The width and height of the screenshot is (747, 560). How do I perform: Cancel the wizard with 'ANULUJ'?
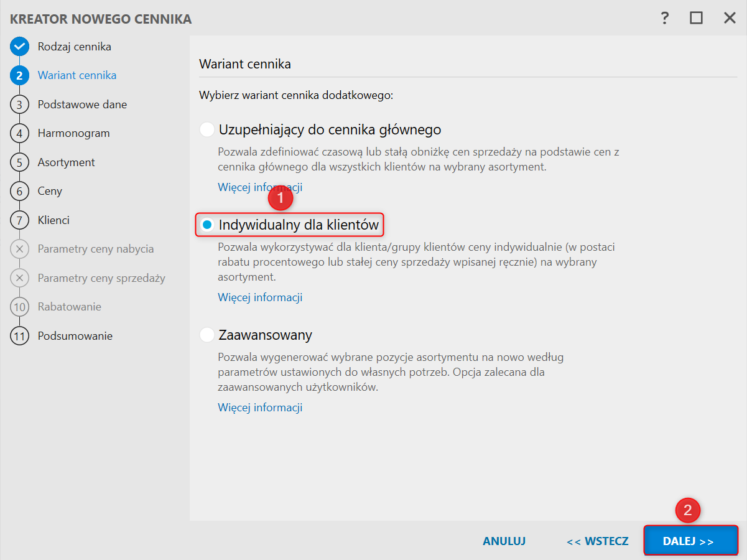(504, 541)
